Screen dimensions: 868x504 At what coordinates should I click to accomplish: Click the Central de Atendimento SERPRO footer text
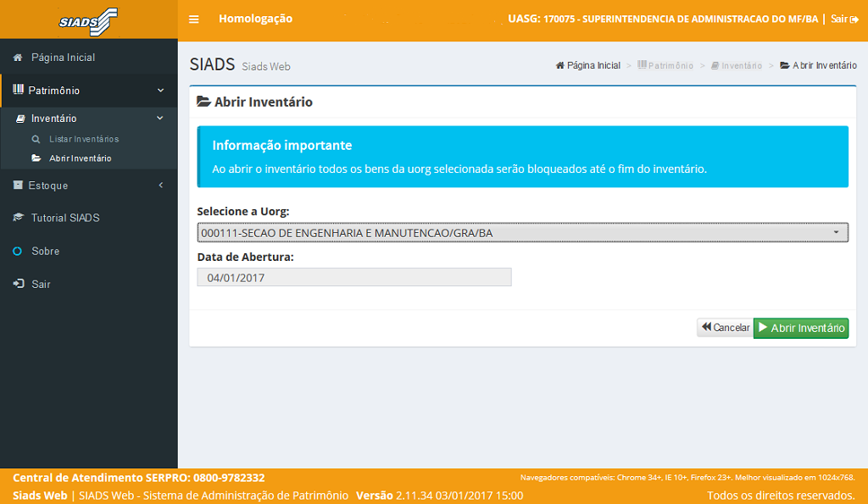point(139,478)
